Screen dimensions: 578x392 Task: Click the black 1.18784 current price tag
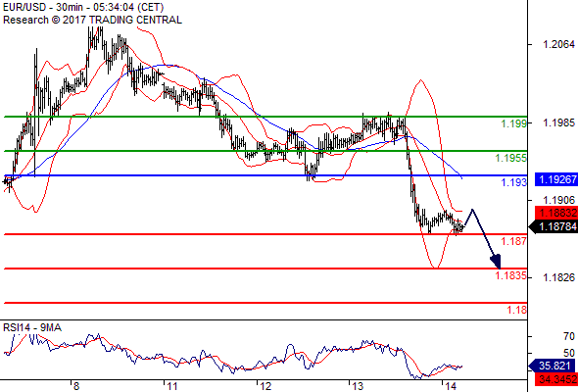coord(554,226)
